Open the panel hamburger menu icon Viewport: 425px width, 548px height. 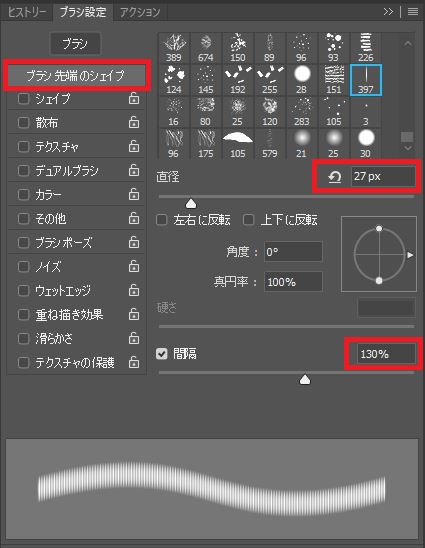[x=413, y=12]
